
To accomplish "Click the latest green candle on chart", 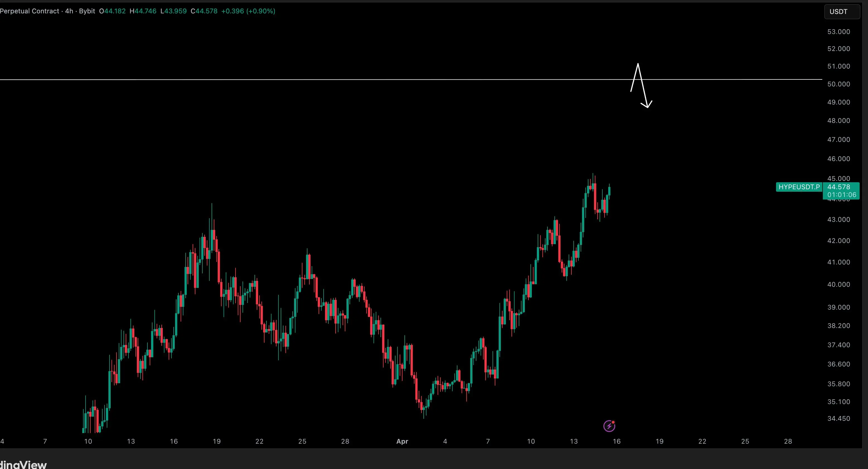I will point(609,191).
